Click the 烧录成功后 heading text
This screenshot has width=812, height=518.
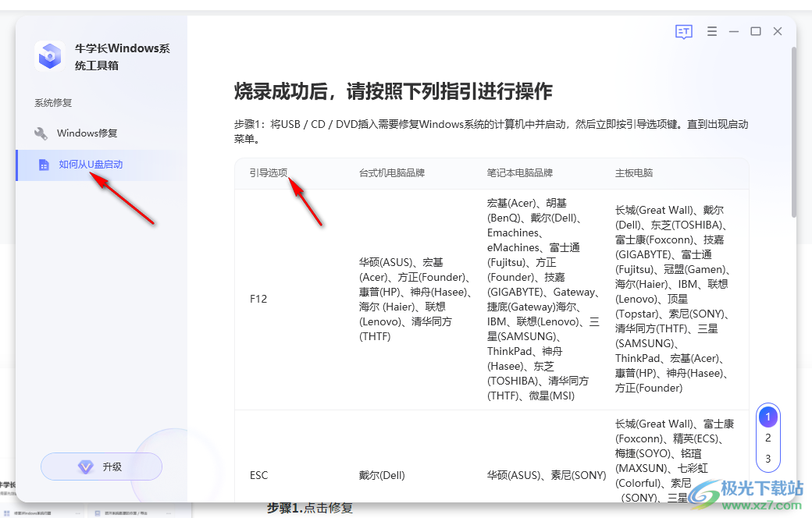click(393, 91)
